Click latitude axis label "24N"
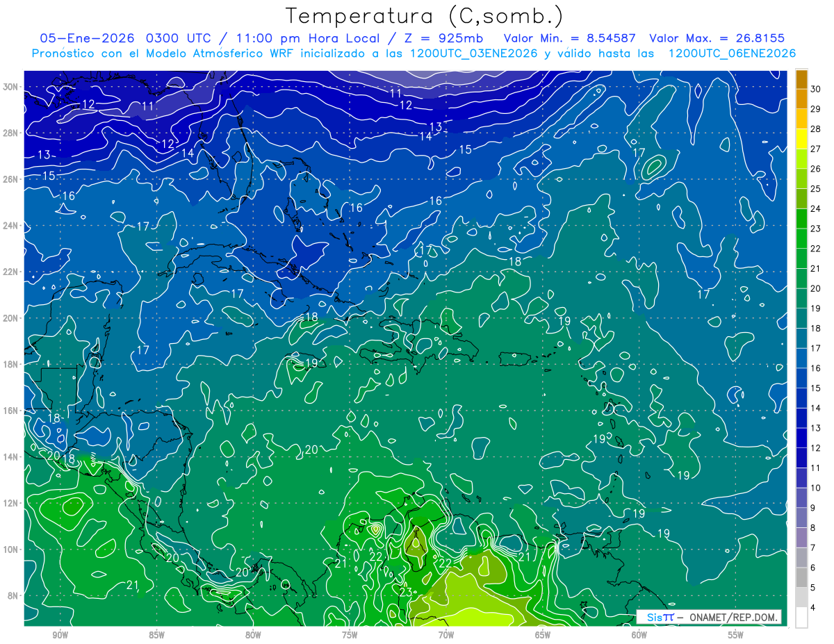Viewport: 834px width, 644px height. click(11, 226)
